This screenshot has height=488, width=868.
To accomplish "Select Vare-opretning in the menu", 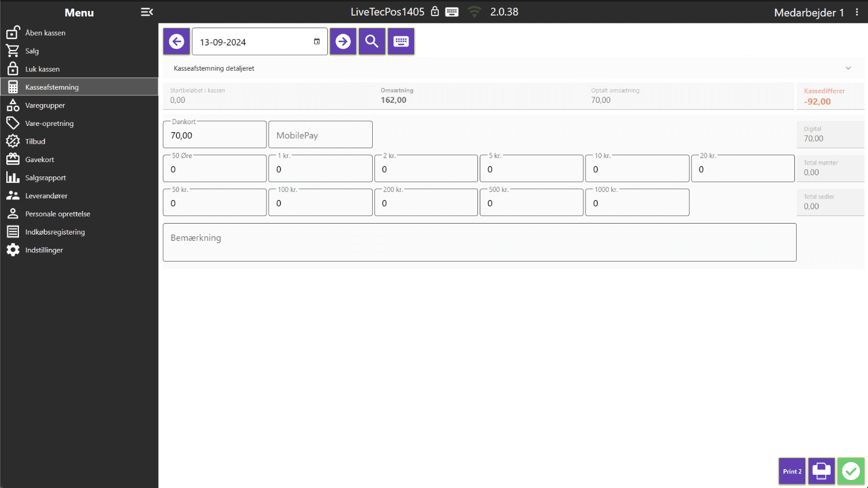I will pyautogui.click(x=79, y=123).
